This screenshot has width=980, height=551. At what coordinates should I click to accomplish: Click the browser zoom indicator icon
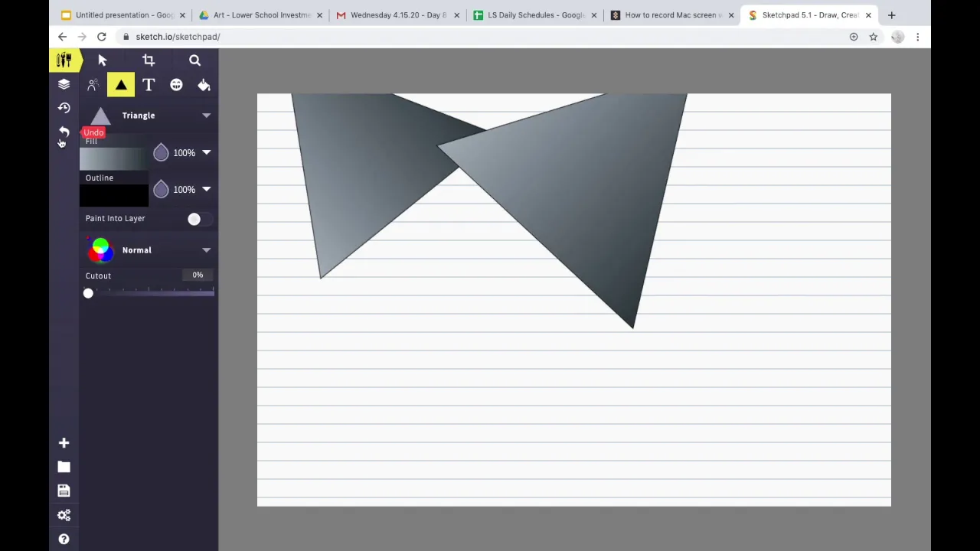854,37
